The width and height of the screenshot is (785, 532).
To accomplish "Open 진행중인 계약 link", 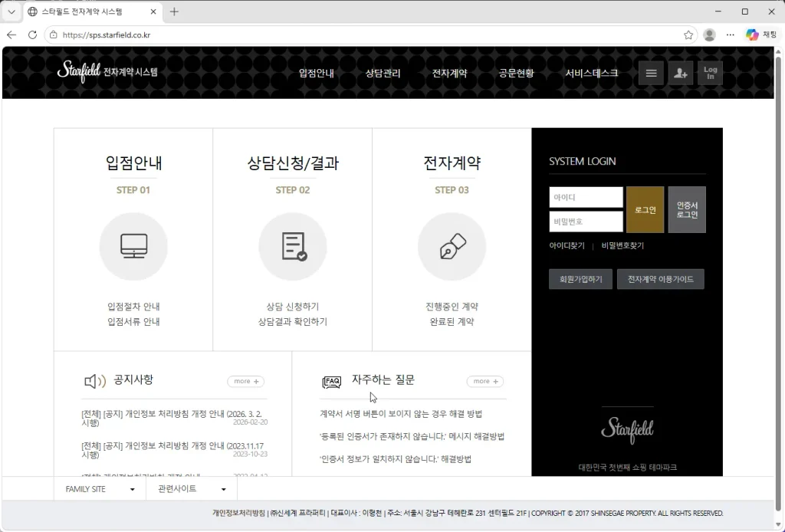I will pyautogui.click(x=452, y=307).
